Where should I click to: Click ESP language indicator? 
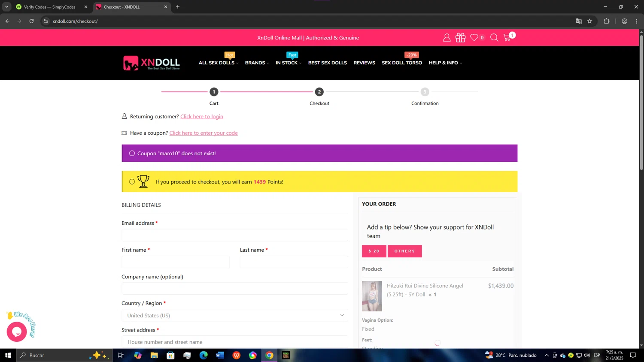click(597, 355)
